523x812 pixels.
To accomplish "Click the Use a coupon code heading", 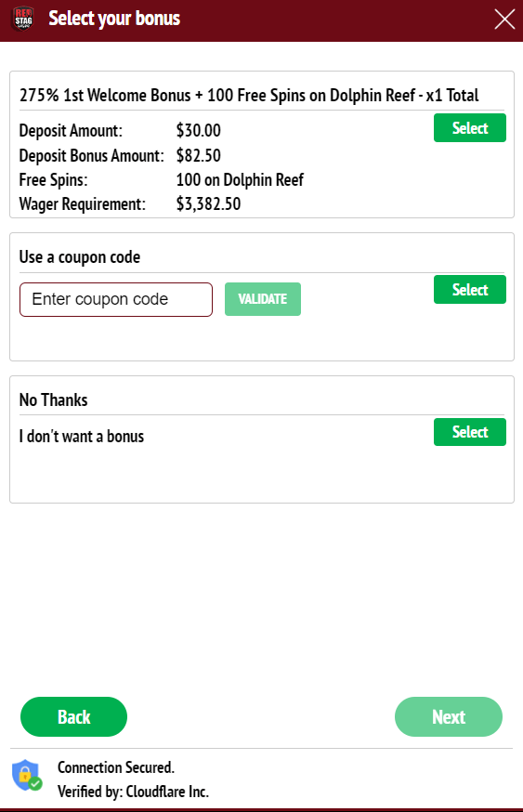I will pyautogui.click(x=80, y=256).
